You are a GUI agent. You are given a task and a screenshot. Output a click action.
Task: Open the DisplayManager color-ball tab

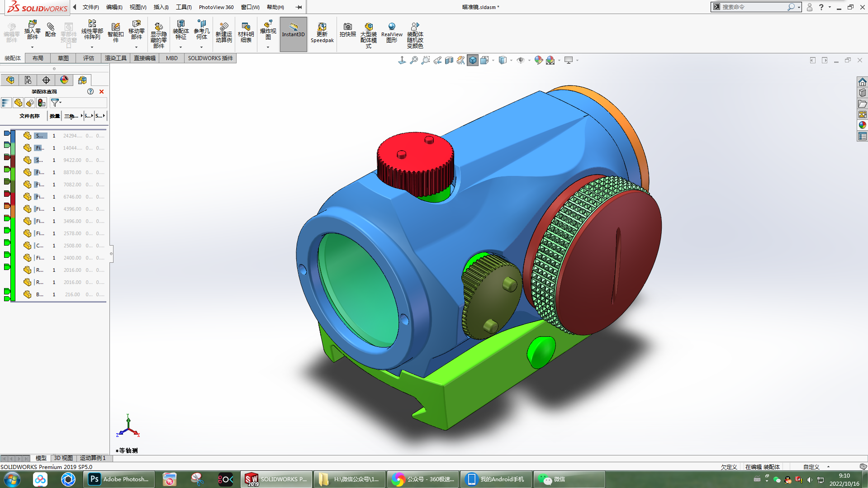tap(64, 80)
